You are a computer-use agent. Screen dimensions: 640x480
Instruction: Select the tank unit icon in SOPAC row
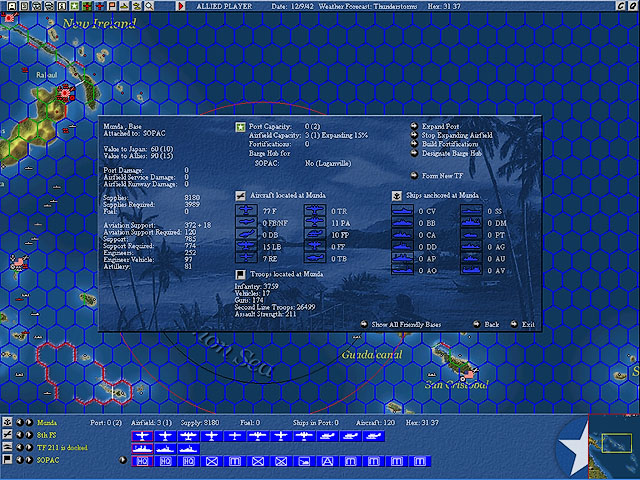pos(304,461)
